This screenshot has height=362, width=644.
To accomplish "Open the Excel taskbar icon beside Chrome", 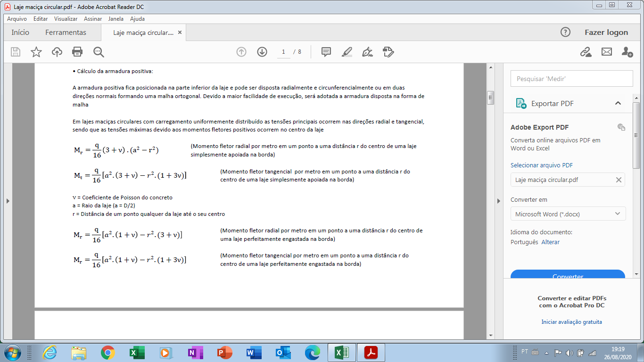I will point(137,352).
